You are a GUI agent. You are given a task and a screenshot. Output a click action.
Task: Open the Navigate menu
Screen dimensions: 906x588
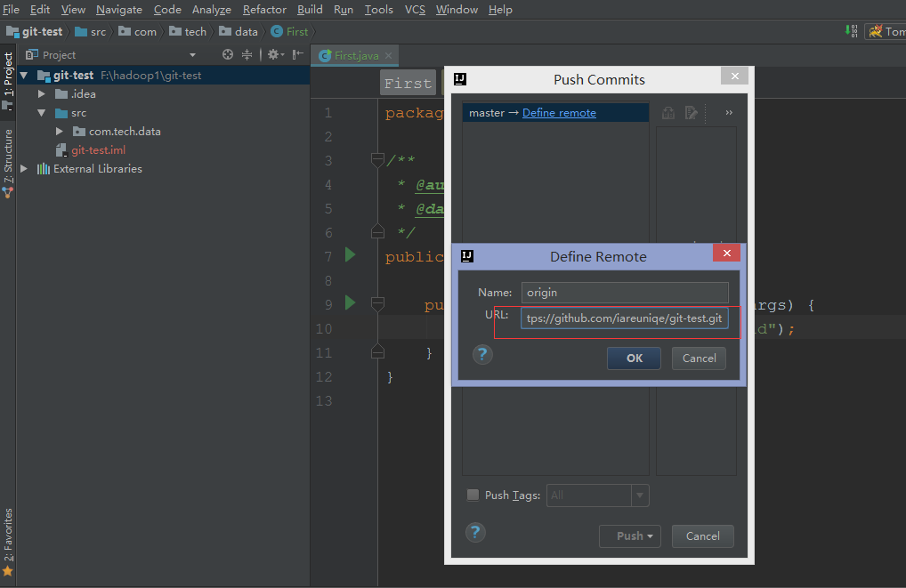(x=119, y=10)
